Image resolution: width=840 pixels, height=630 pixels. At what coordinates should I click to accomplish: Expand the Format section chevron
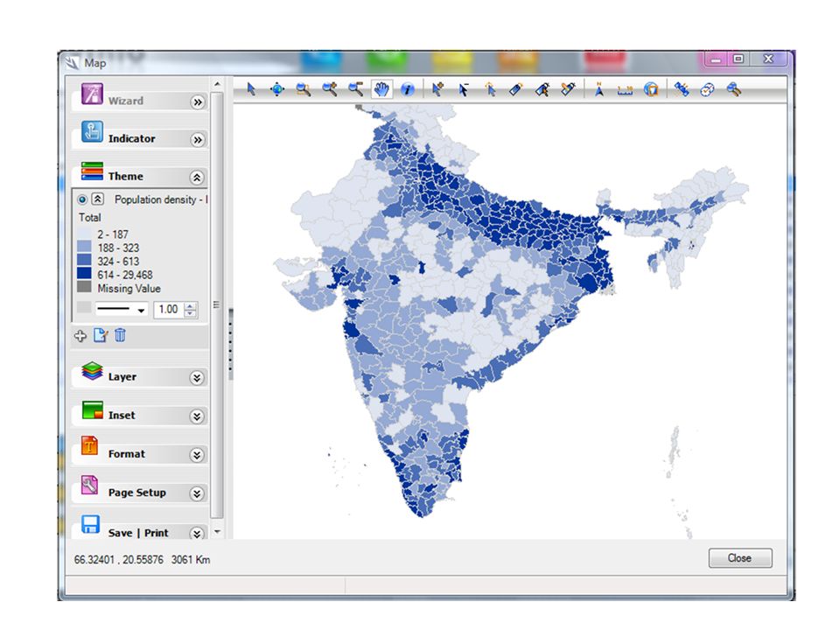pyautogui.click(x=197, y=455)
